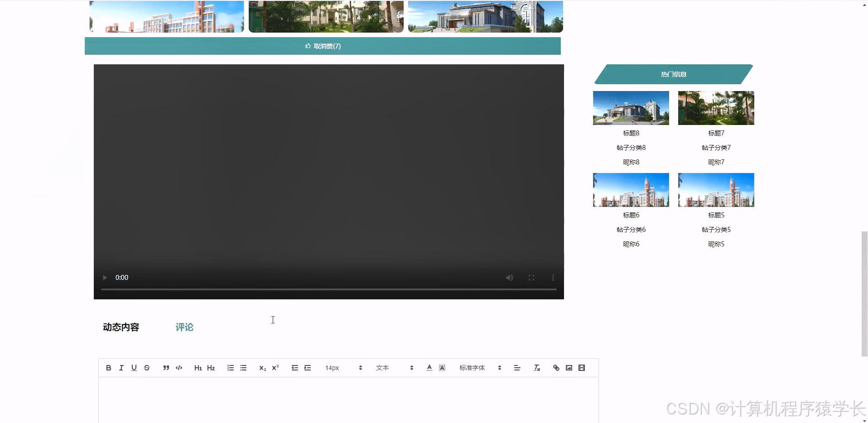Insert a hyperlink

[x=556, y=368]
